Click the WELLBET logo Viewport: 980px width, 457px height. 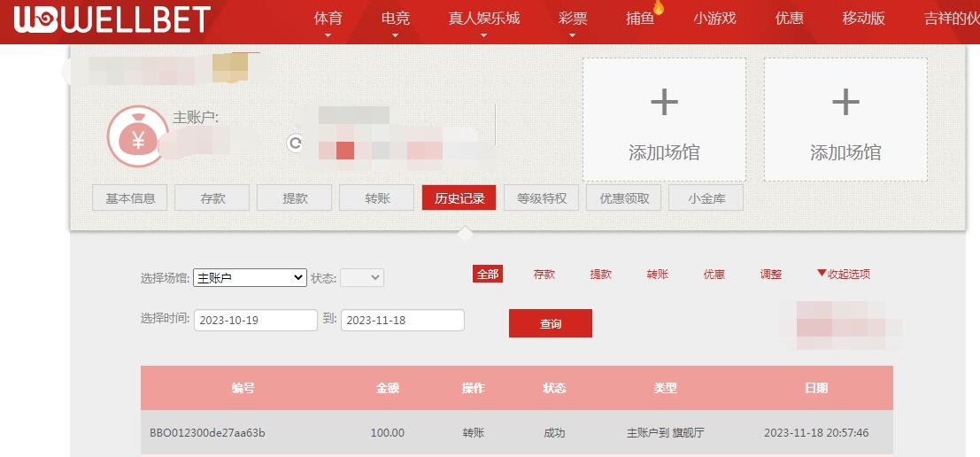tap(112, 19)
